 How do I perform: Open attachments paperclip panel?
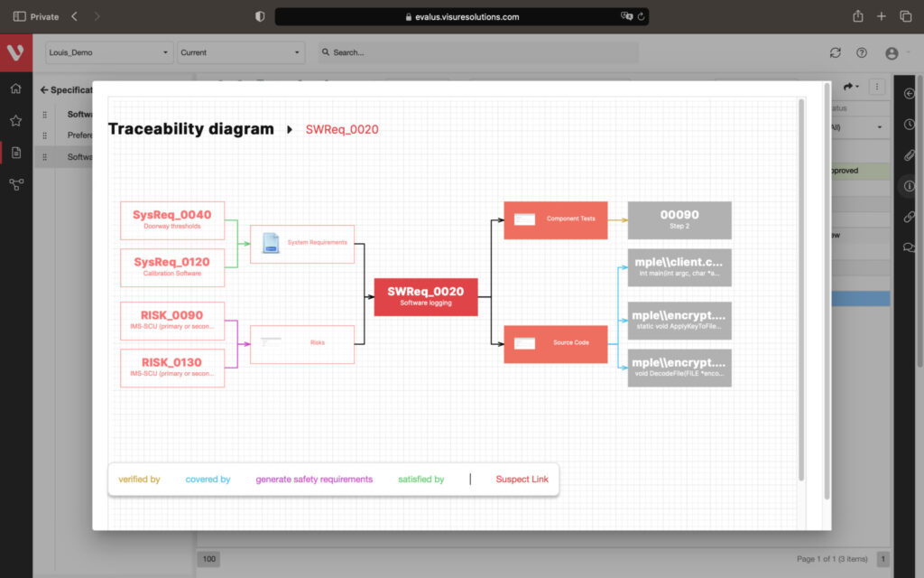point(909,155)
